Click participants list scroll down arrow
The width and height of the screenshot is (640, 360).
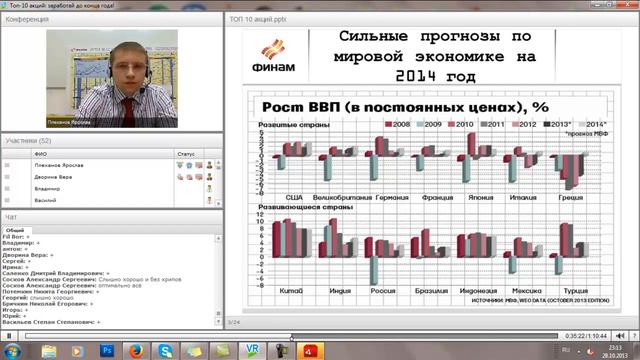point(218,203)
